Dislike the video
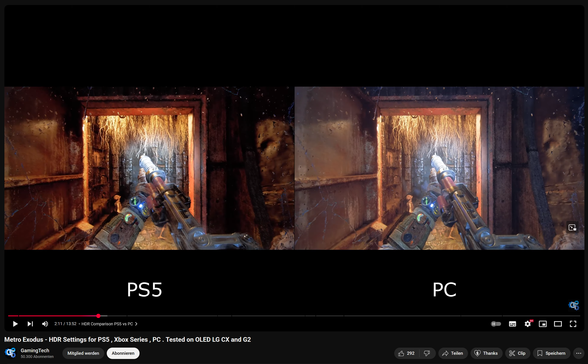Image resolution: width=588 pixels, height=364 pixels. click(427, 353)
